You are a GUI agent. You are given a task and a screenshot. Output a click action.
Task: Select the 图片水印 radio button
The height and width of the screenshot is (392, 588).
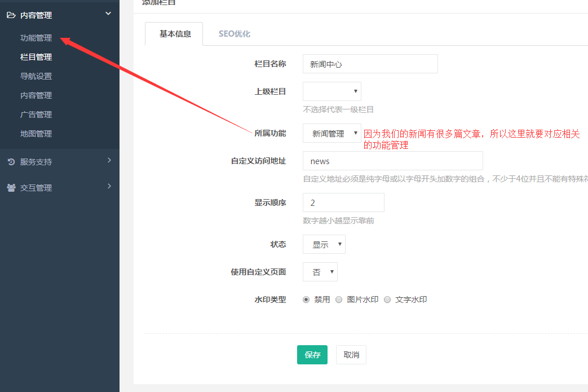[339, 300]
